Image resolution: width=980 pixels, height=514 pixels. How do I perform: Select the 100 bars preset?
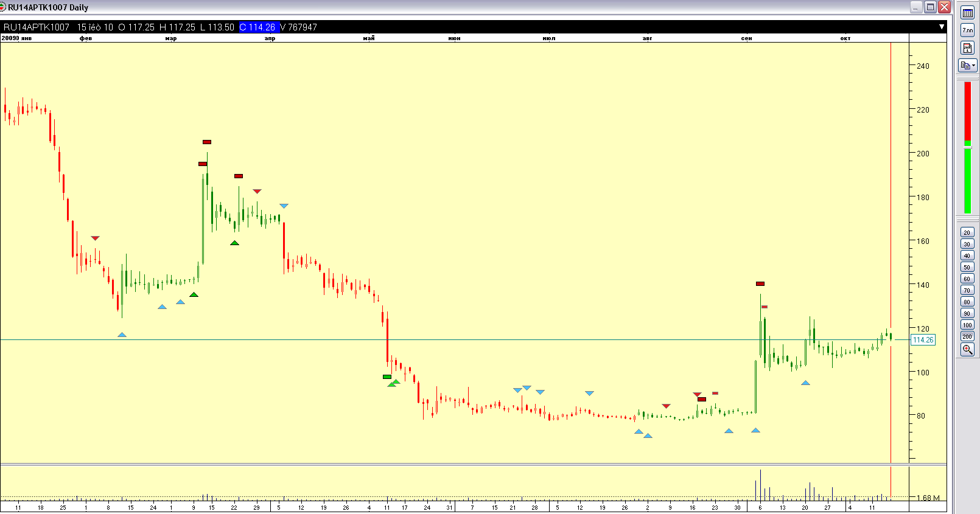click(x=967, y=325)
